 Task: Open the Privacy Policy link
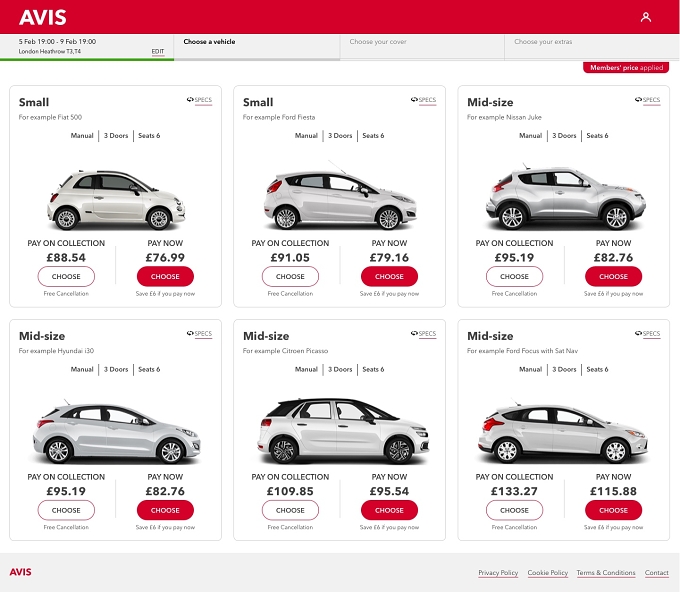498,572
